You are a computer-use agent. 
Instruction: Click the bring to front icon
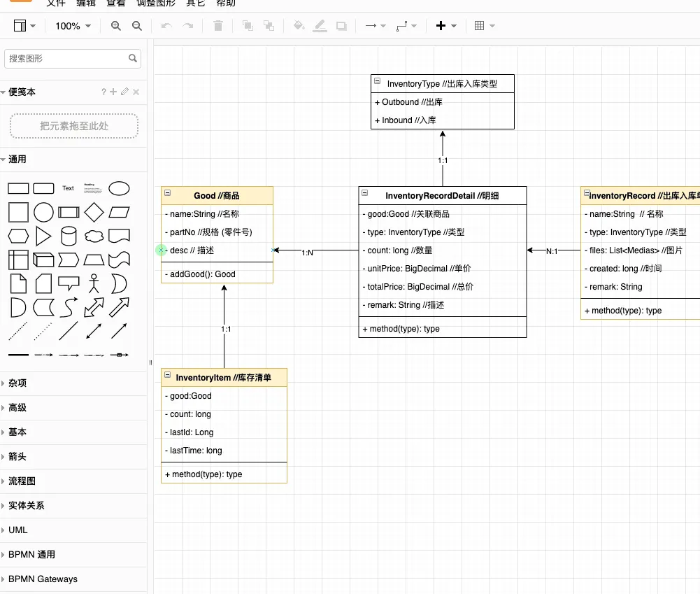click(248, 26)
